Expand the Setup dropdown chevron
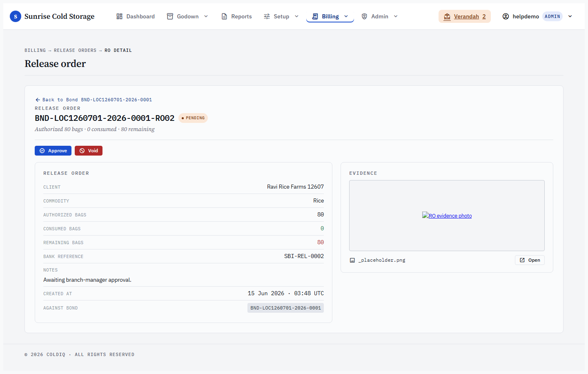This screenshot has width=588, height=374. (x=296, y=16)
